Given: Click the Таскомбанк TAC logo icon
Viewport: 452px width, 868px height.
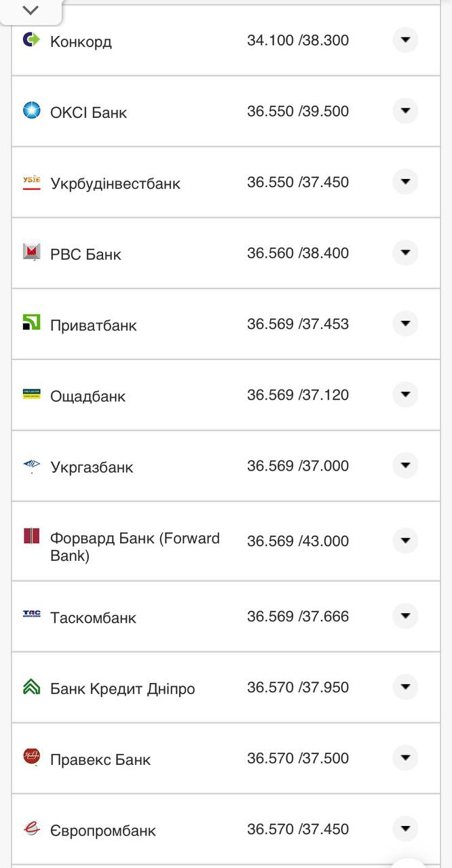Looking at the screenshot, I should click(32, 614).
